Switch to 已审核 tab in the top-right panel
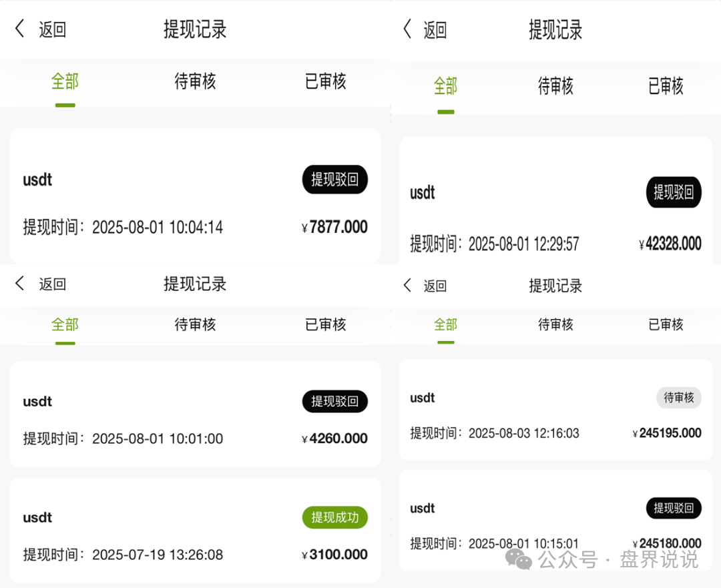721x588 pixels. (666, 86)
